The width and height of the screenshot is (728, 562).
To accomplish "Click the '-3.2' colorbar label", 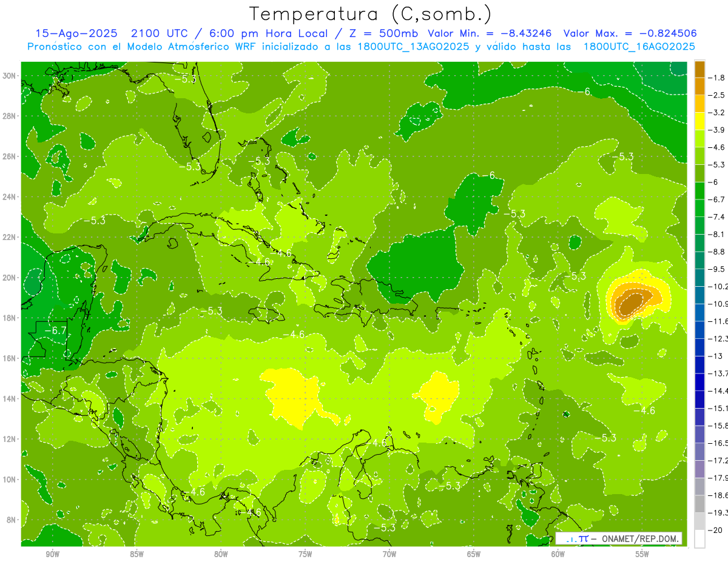I will click(716, 113).
